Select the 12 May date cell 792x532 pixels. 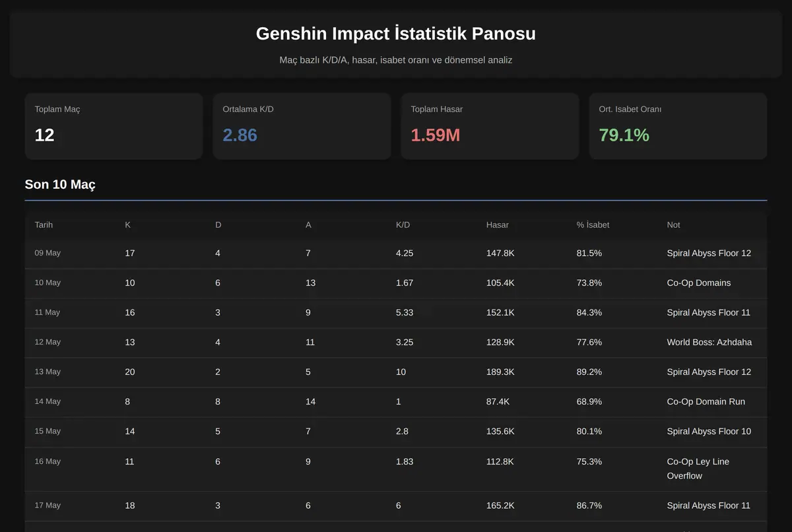click(48, 342)
